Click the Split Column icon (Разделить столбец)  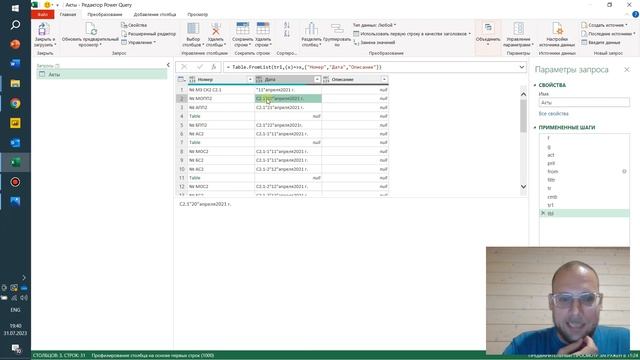tap(311, 29)
